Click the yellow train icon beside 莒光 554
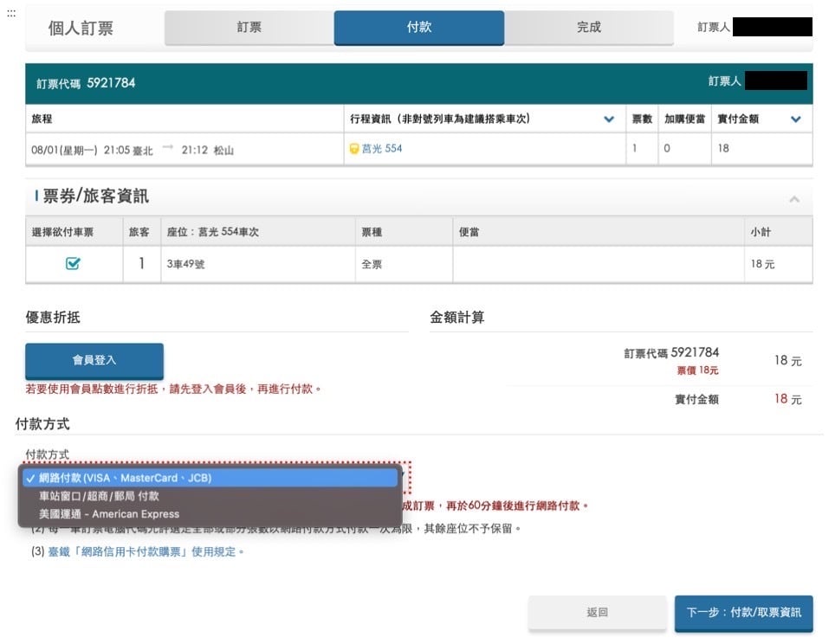 point(354,149)
